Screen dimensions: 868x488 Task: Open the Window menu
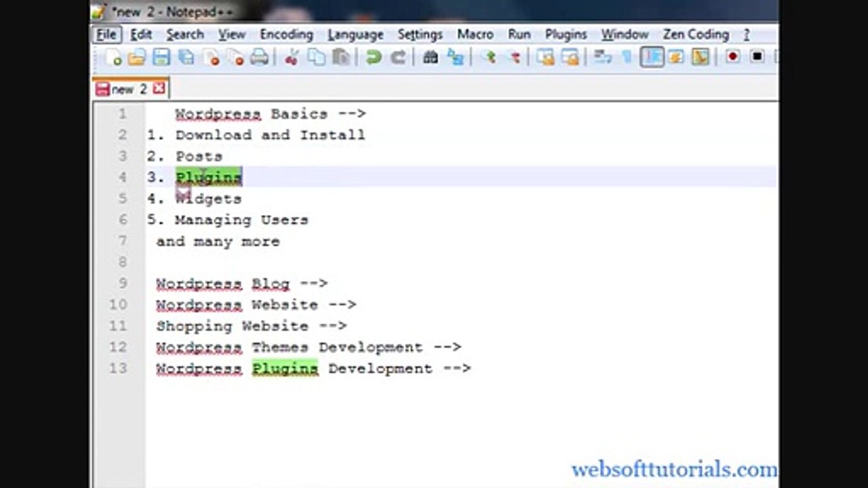click(625, 35)
